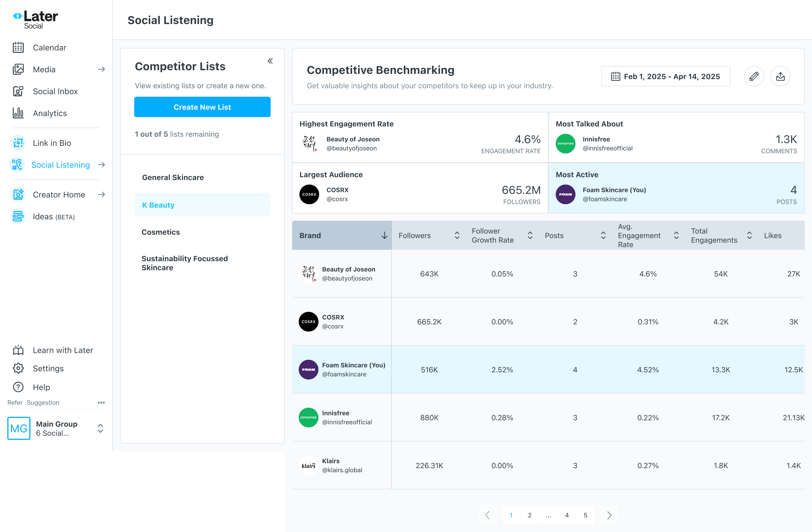Go to page 2 of results
812x532 pixels.
click(x=529, y=515)
